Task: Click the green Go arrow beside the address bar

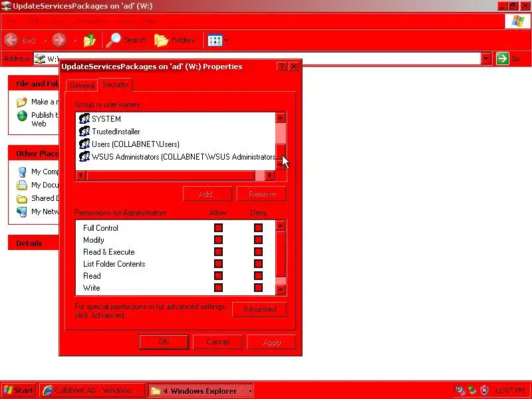Action: [x=503, y=59]
